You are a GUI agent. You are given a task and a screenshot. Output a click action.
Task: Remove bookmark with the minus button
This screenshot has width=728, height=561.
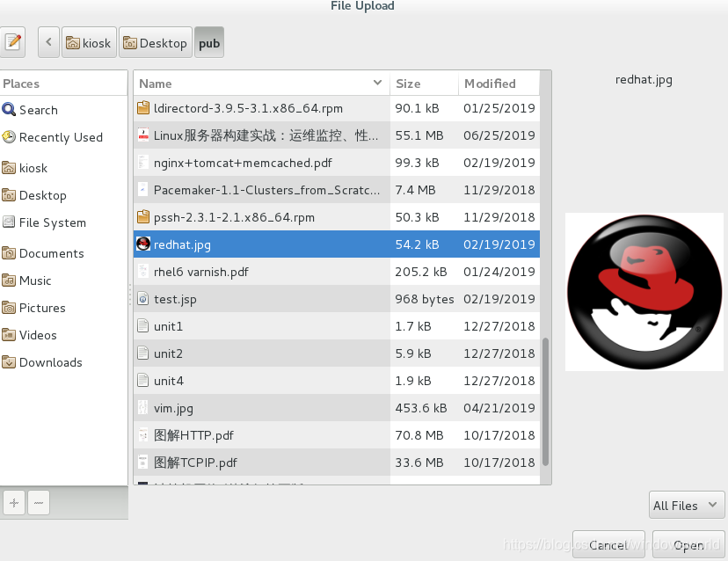pyautogui.click(x=39, y=502)
